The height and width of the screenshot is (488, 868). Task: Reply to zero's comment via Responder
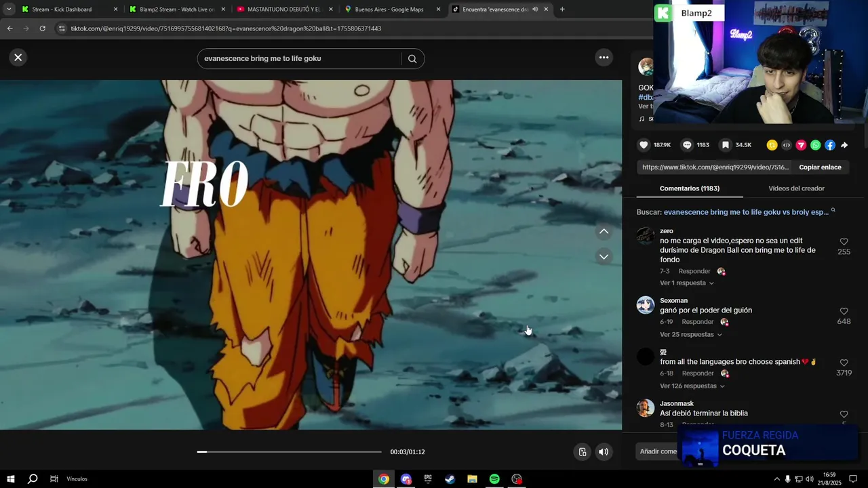pos(694,271)
